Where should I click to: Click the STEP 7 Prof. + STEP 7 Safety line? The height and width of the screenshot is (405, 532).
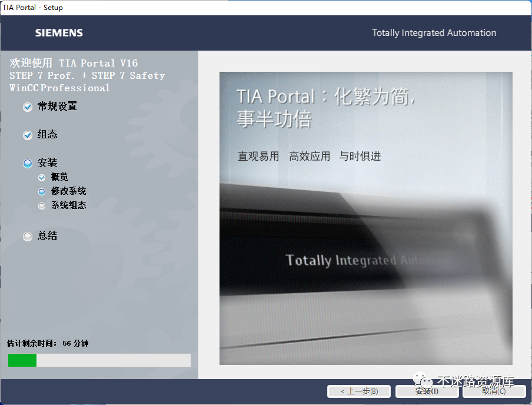coord(87,76)
